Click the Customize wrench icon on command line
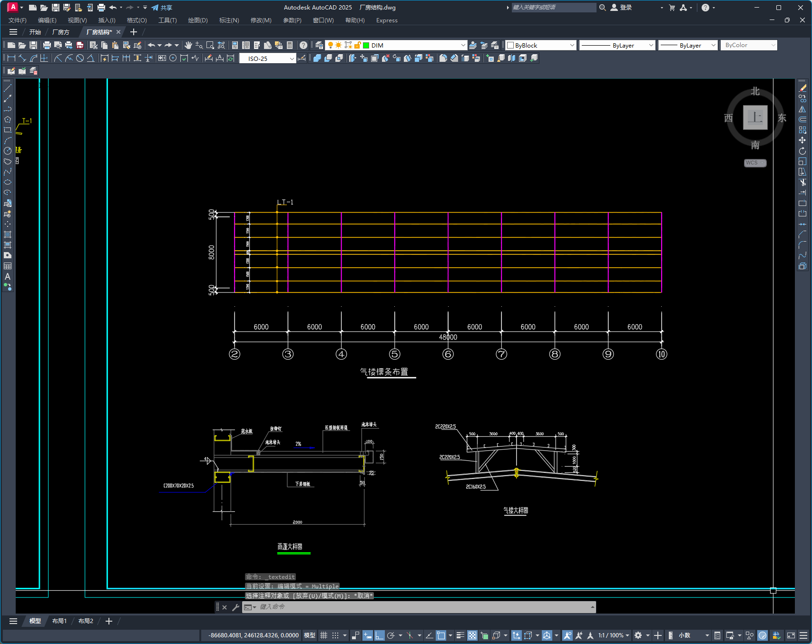The image size is (812, 644). point(235,607)
